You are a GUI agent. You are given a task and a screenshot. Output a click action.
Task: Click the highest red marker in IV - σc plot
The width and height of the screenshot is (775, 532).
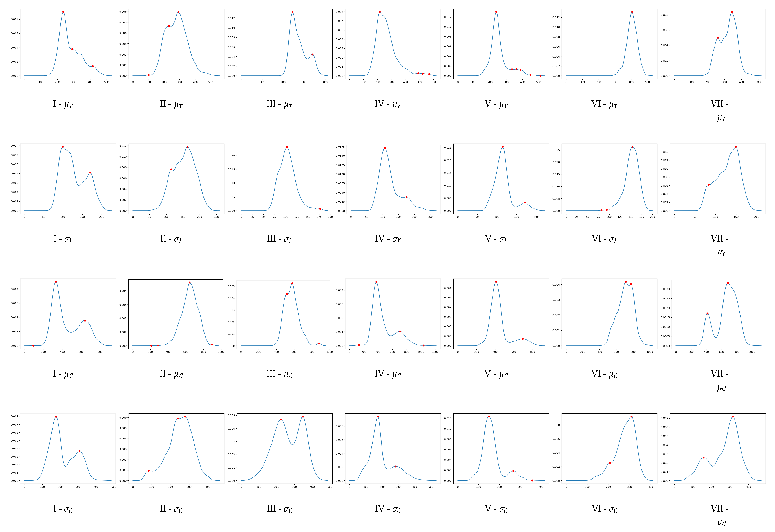tap(378, 417)
